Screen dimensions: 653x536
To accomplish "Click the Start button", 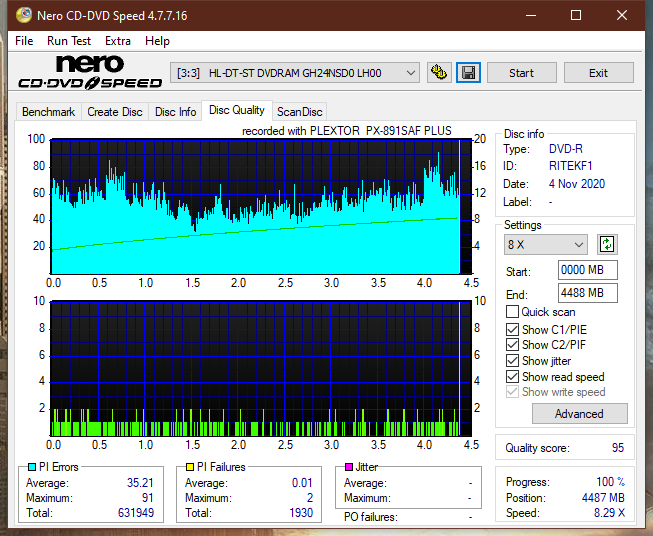I will [x=521, y=73].
